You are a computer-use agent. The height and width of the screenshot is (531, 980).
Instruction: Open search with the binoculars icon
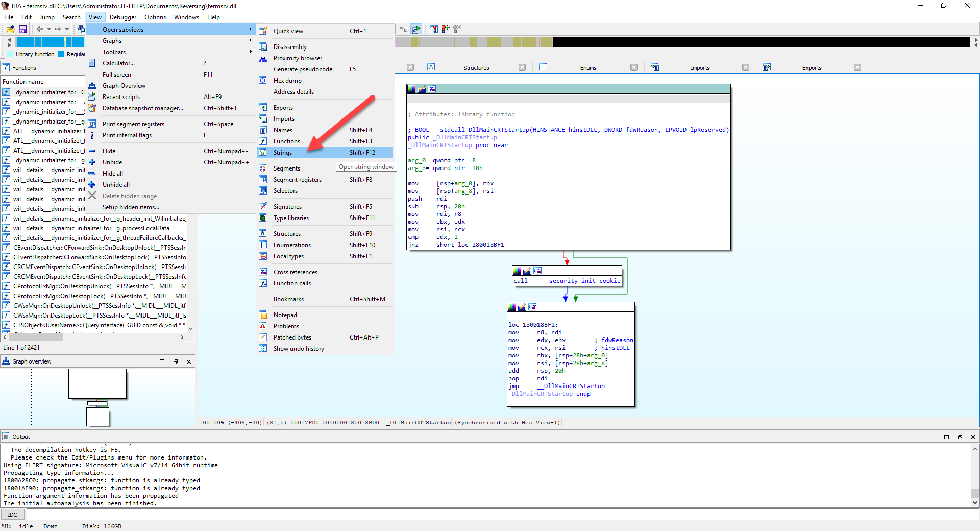(82, 29)
